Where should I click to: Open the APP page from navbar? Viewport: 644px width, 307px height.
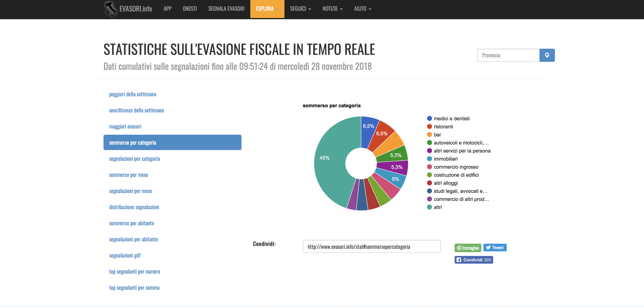tap(167, 9)
